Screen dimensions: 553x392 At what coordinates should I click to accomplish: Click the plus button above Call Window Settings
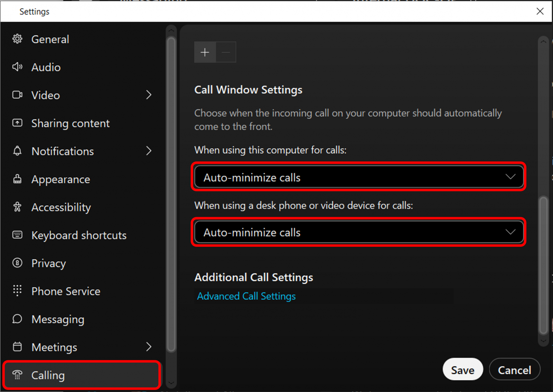(x=205, y=52)
